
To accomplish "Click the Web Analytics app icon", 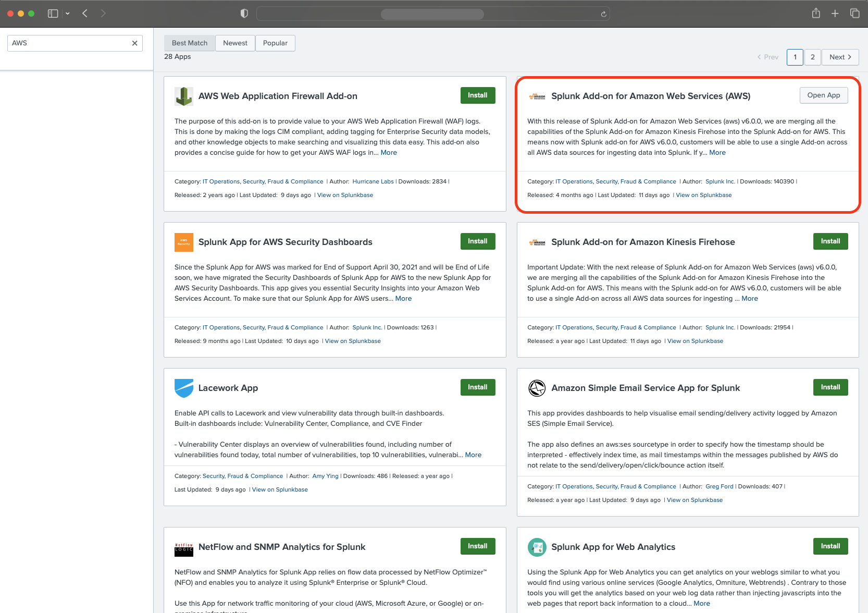I will (537, 547).
